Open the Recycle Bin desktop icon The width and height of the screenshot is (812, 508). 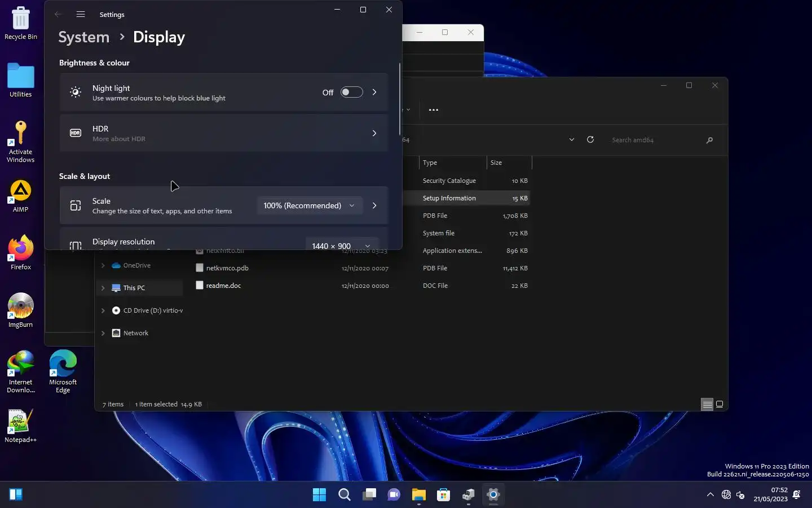[21, 23]
